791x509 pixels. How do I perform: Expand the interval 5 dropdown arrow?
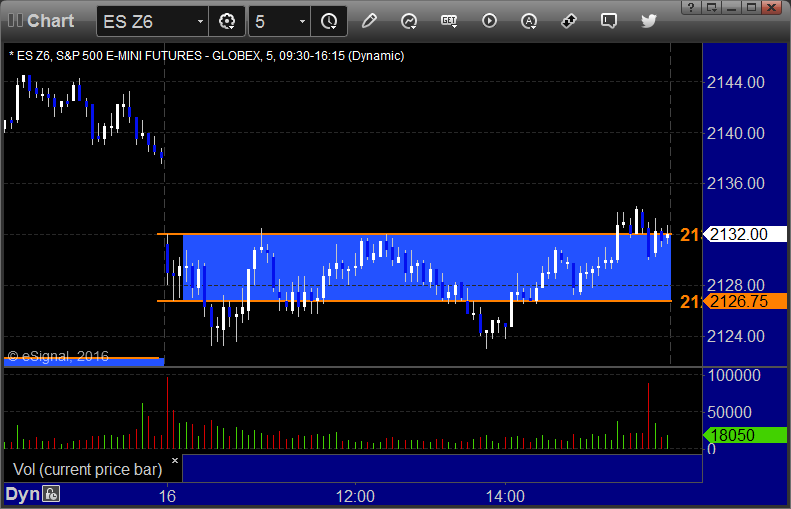coord(302,21)
